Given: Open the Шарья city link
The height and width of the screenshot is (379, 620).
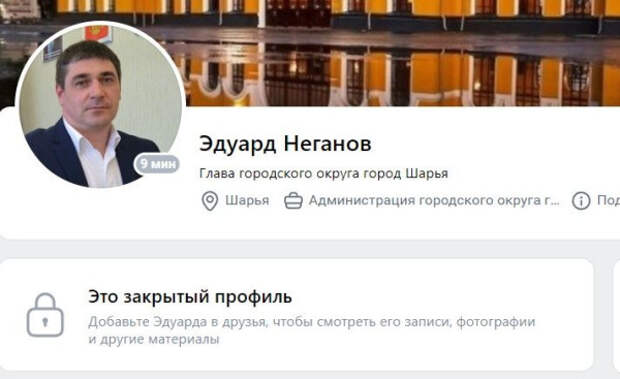Looking at the screenshot, I should click(247, 200).
